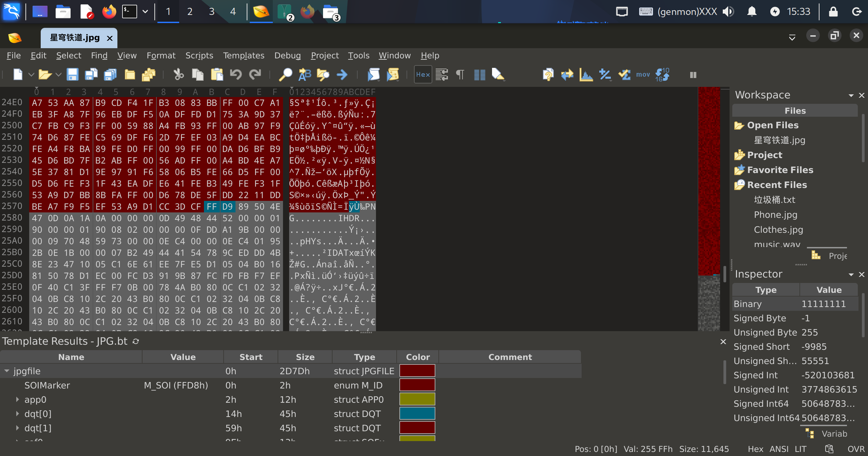The width and height of the screenshot is (868, 456).
Task: Open the Checksum tool icon
Action: (x=624, y=74)
